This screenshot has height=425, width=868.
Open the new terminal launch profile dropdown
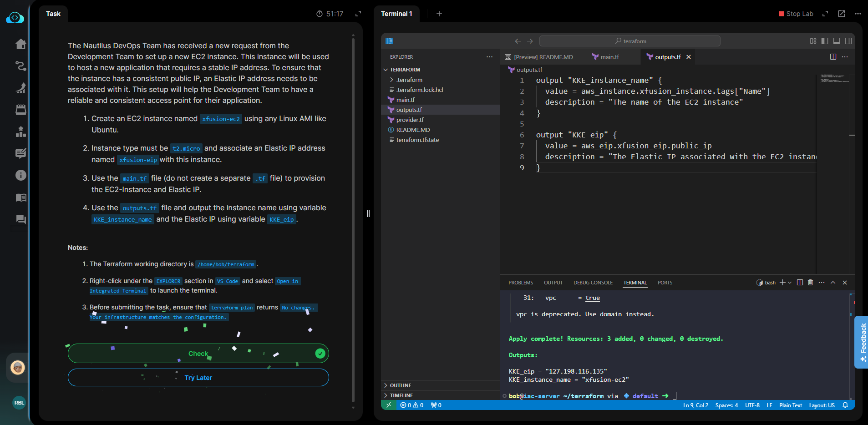(x=790, y=283)
